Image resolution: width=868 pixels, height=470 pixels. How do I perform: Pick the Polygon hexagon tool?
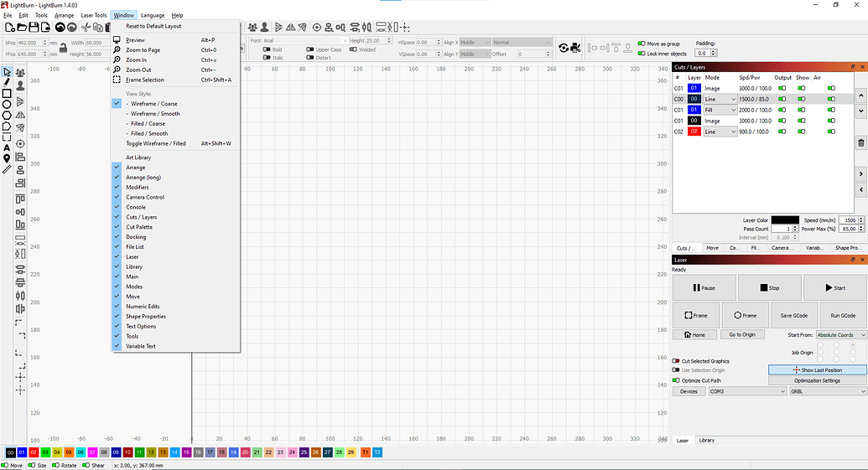point(7,116)
